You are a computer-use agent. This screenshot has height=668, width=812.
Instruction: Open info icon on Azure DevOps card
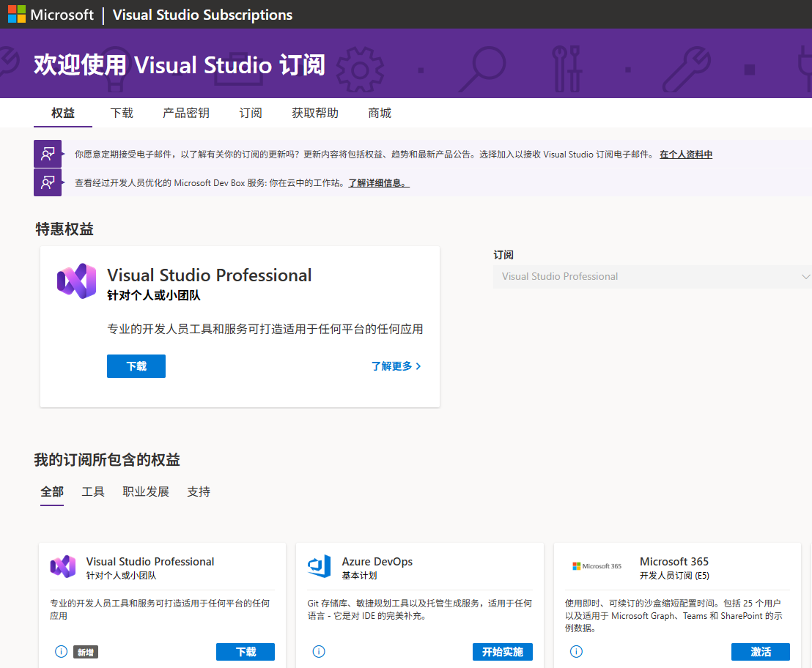319,651
